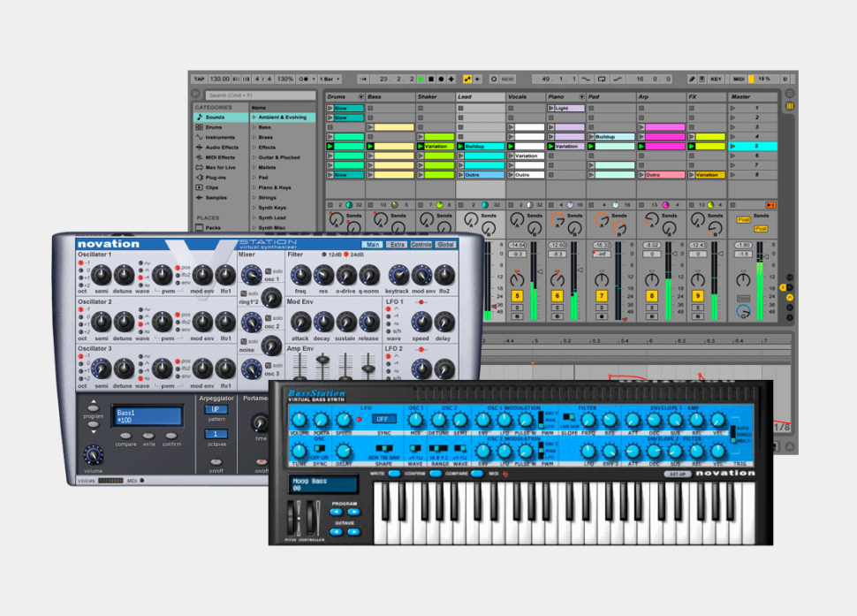Select Samples category in the browser

[216, 197]
